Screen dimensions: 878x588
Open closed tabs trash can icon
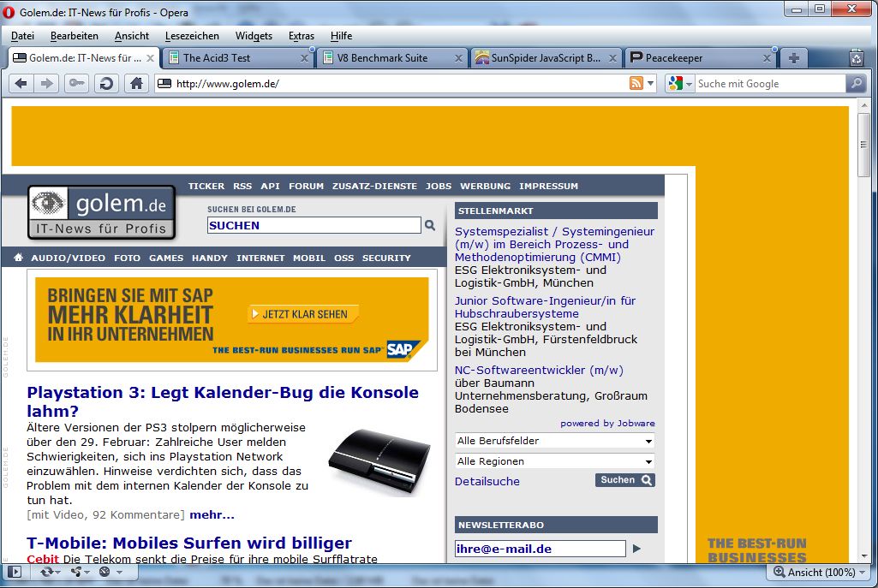click(857, 58)
